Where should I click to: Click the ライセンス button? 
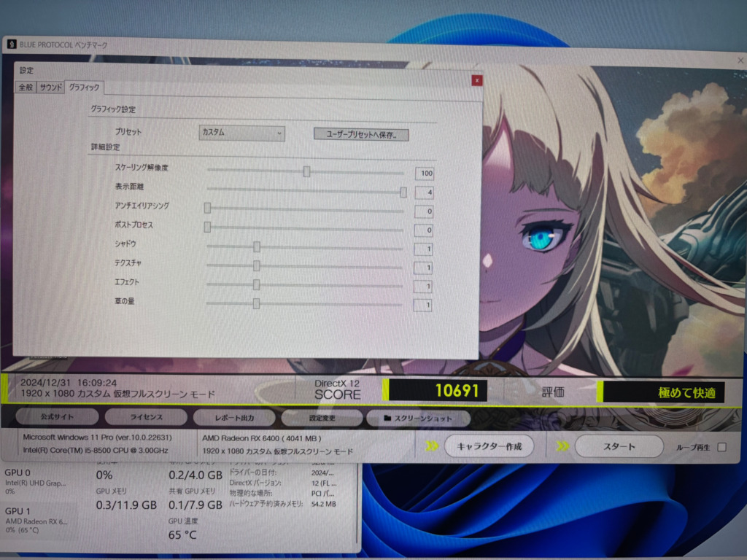click(x=146, y=417)
